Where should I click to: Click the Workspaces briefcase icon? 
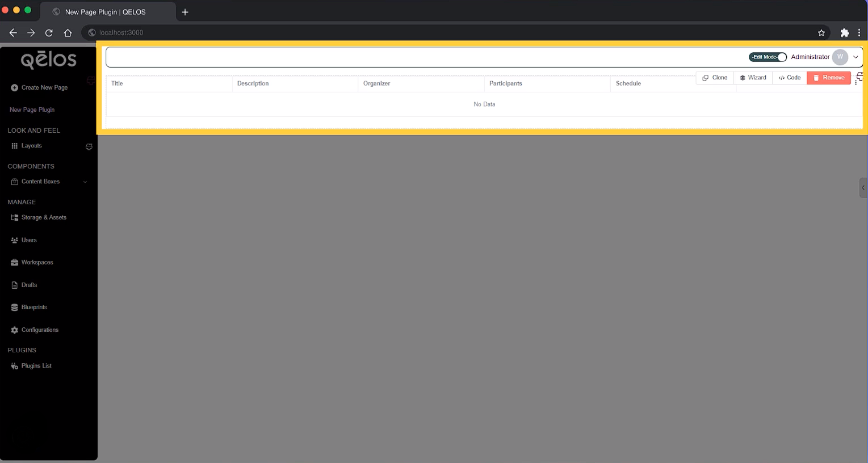(x=15, y=262)
